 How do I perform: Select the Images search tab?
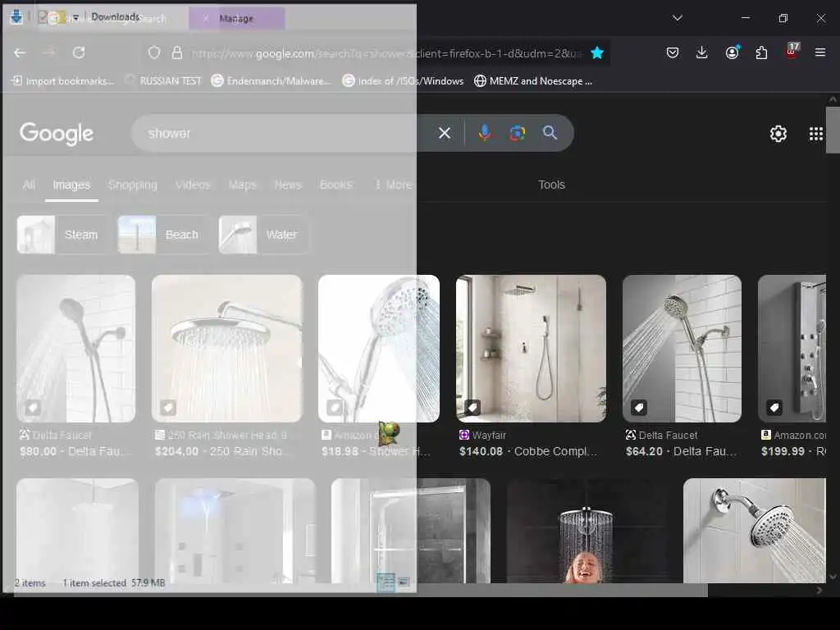tap(71, 185)
